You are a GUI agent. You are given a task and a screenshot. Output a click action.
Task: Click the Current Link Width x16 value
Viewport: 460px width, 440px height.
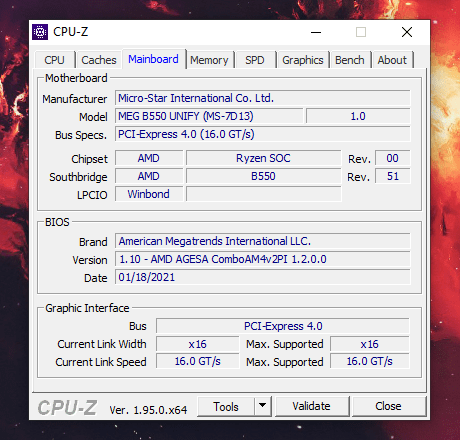point(198,344)
